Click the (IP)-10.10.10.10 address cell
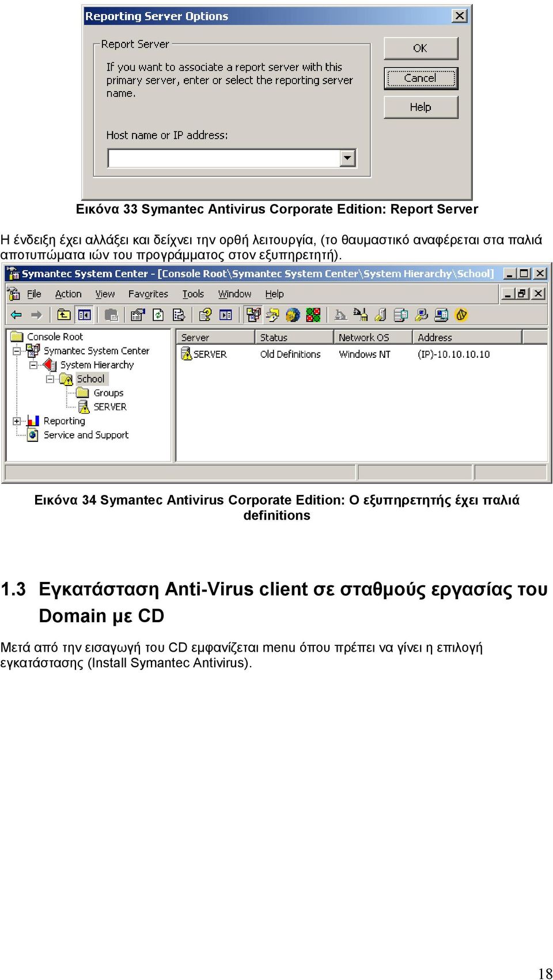The height and width of the screenshot is (980, 553). 454,354
